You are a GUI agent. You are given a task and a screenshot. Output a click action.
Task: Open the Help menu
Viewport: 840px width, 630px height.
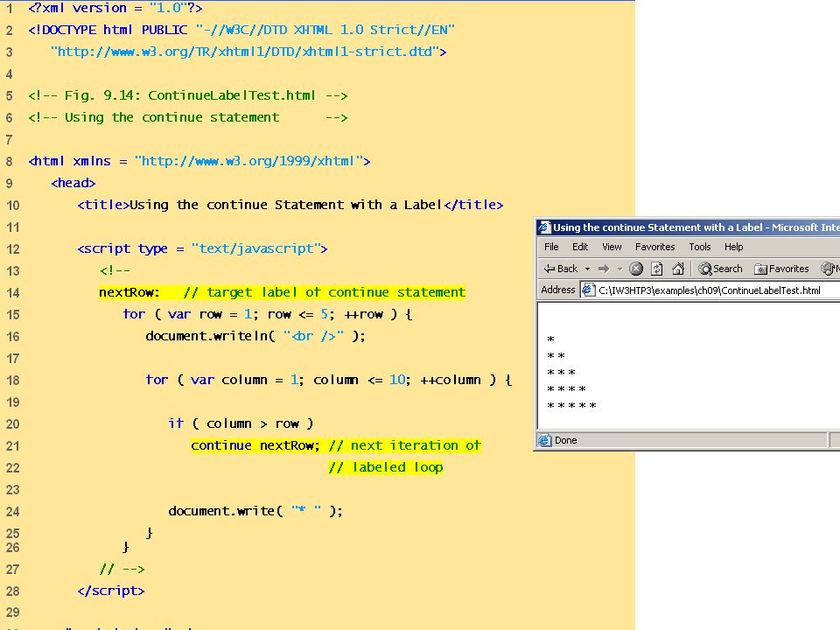pos(734,247)
